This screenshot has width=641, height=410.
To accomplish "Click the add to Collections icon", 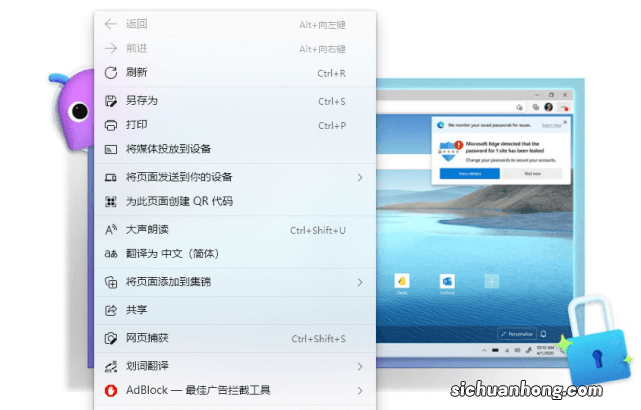I will [111, 282].
